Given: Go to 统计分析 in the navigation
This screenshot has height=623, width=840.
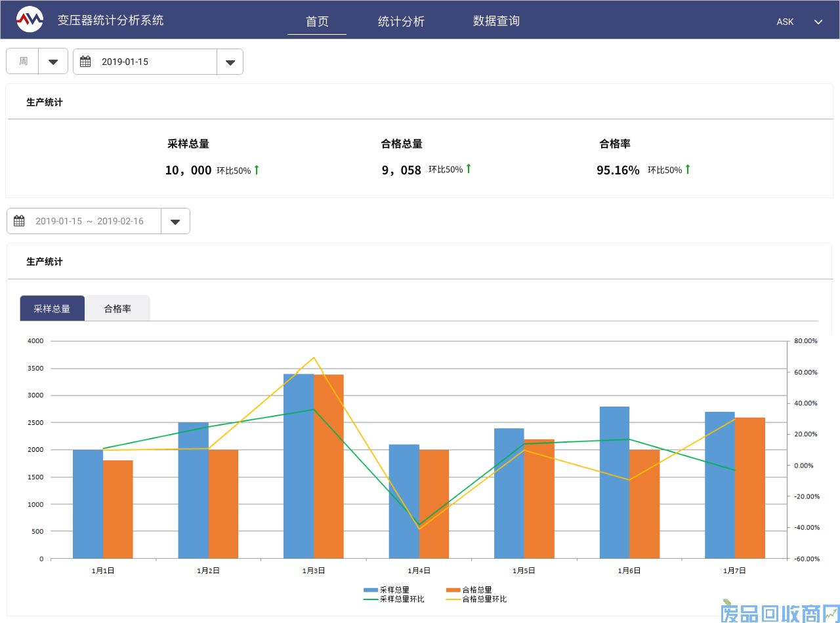Looking at the screenshot, I should [401, 22].
